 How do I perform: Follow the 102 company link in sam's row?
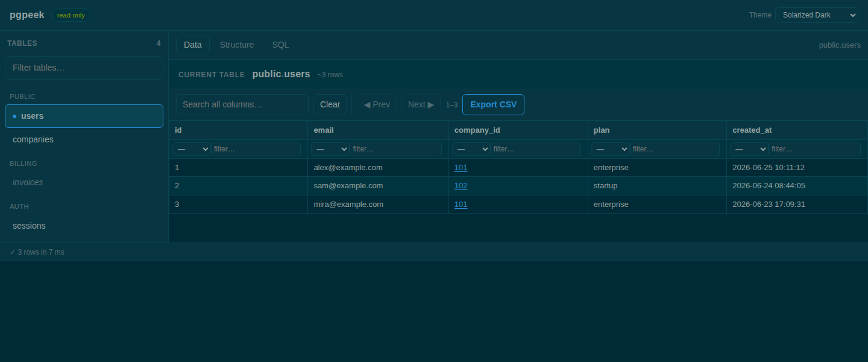[461, 186]
